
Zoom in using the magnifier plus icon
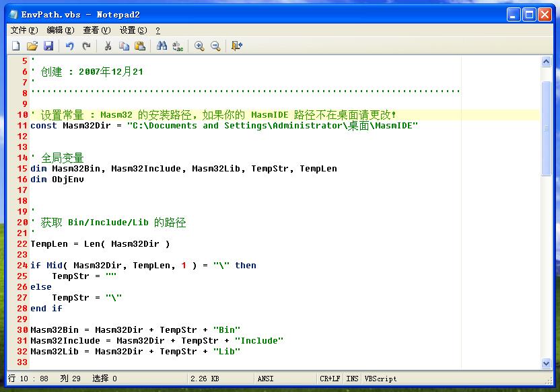coord(199,46)
